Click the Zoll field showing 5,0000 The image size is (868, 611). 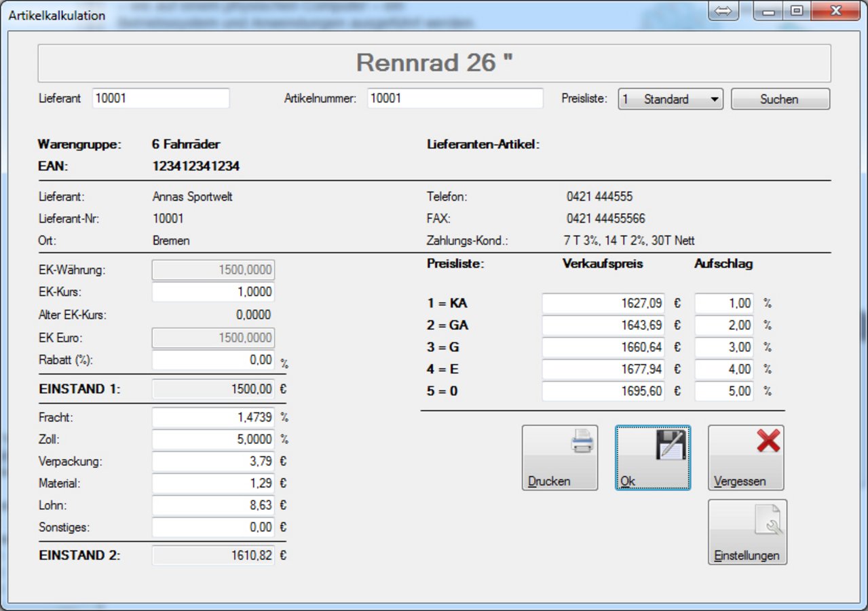[x=213, y=439]
